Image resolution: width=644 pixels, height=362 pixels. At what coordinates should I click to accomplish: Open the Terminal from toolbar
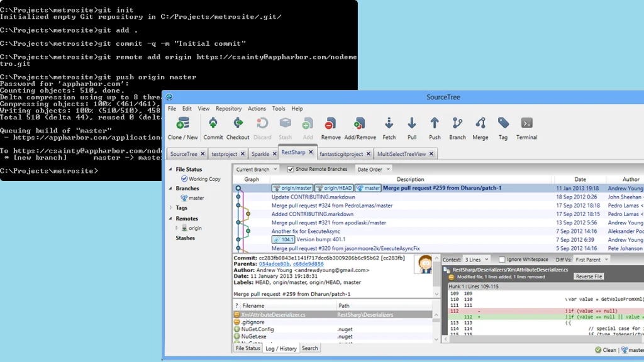click(x=526, y=123)
